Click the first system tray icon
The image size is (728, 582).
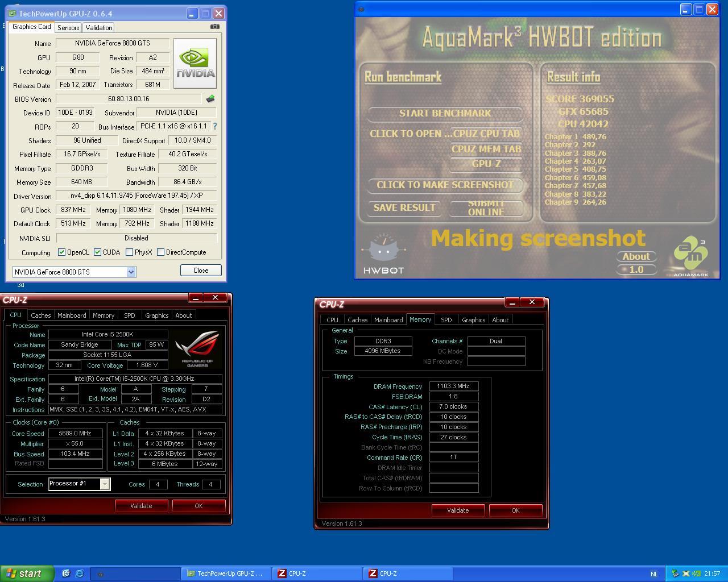(x=675, y=573)
